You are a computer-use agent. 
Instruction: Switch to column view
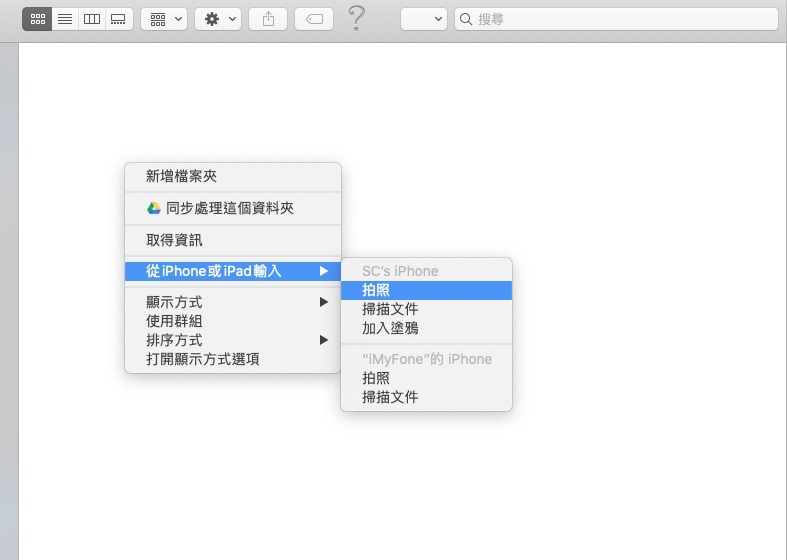(92, 19)
